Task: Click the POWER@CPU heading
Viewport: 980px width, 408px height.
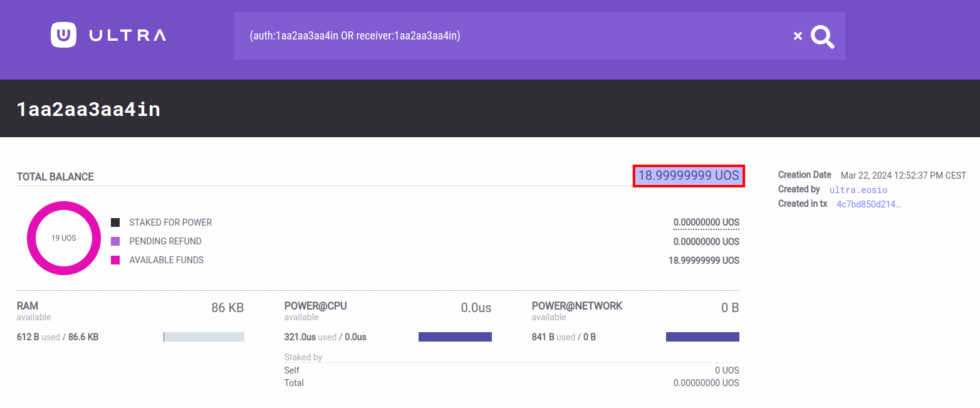Action: [316, 306]
